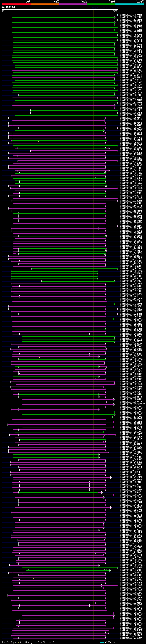This screenshot has height=644, width=146.
Task: Select the UniRef100_Q55ED0 label
Action: 131,226
